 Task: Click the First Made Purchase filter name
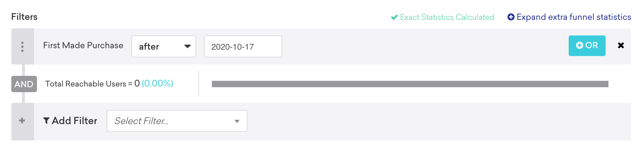coord(83,45)
